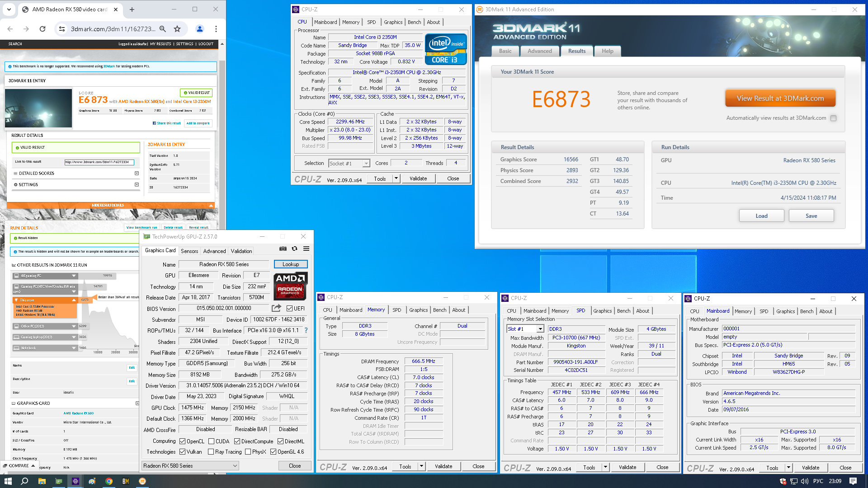Viewport: 868px width, 488px height.
Task: Open Windows taskbar search
Action: tap(24, 481)
